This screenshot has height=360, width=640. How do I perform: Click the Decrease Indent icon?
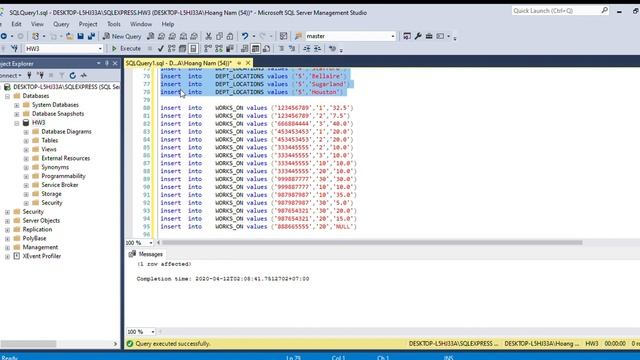coord(307,49)
